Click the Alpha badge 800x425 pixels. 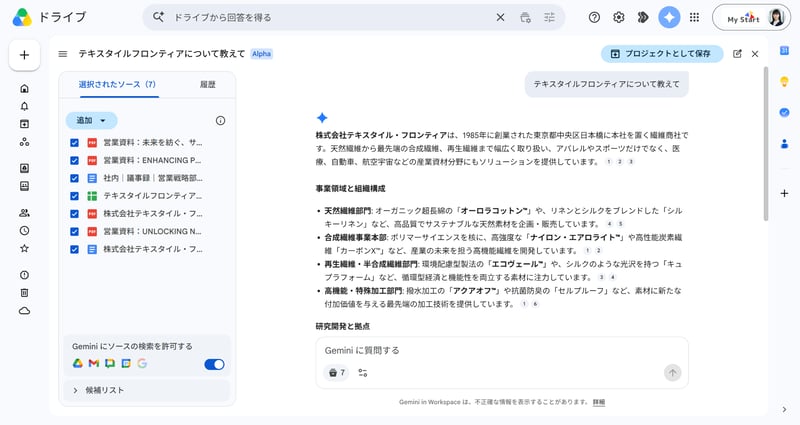point(261,54)
